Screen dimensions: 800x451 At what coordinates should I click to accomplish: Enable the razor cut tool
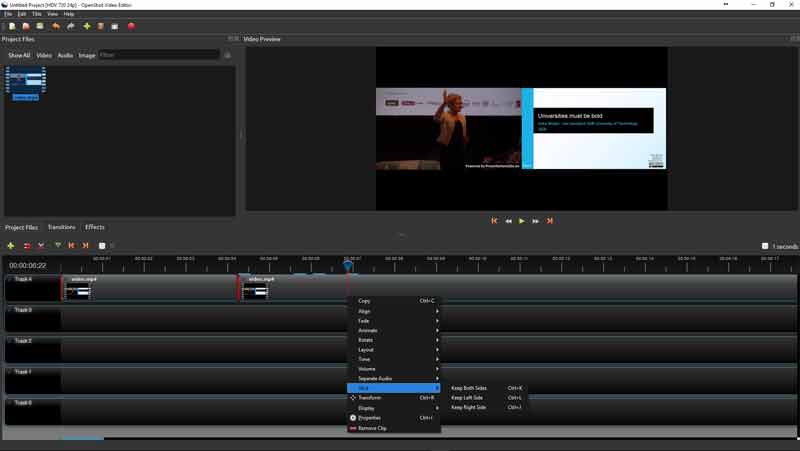pyautogui.click(x=41, y=245)
